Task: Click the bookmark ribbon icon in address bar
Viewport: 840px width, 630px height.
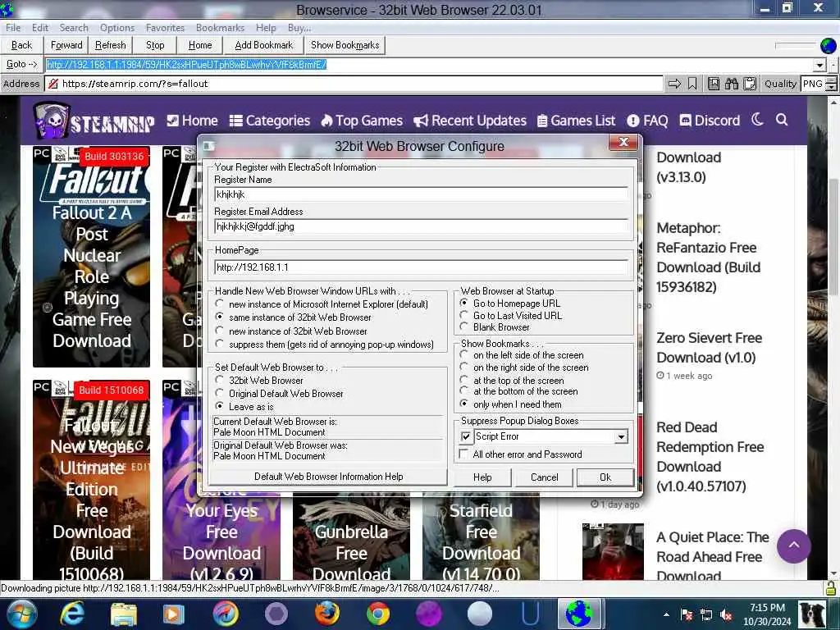Action: click(x=692, y=84)
